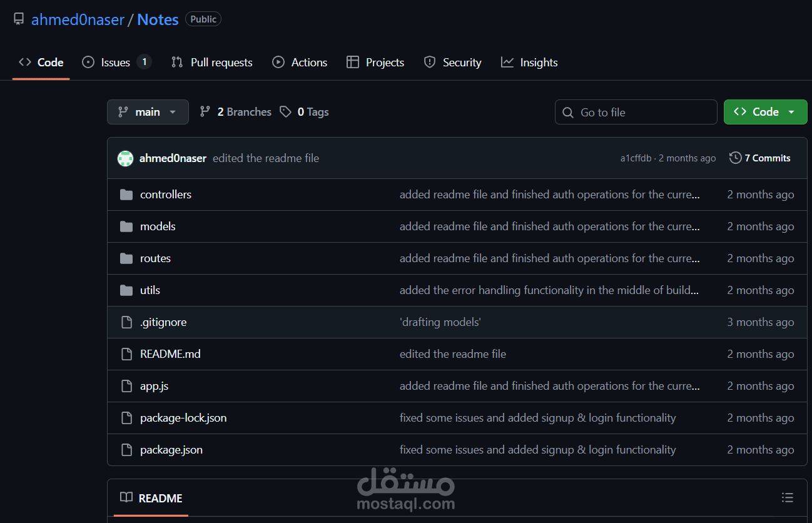Open the Notes repository link
Viewport: 812px width, 523px height.
[x=158, y=19]
